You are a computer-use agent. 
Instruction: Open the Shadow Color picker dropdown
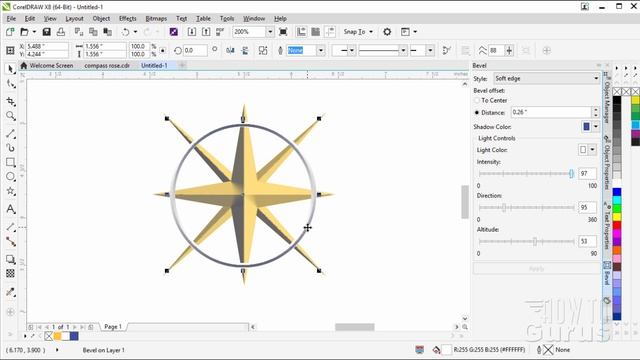point(596,127)
